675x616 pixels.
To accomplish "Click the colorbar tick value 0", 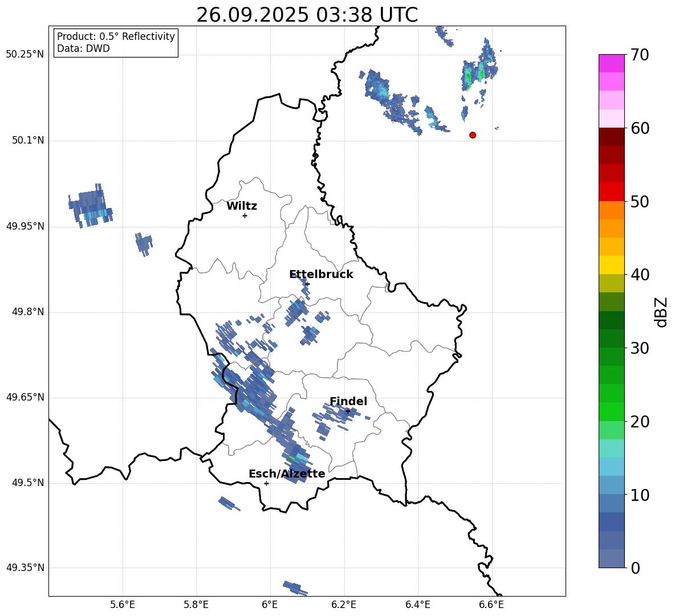I will [635, 568].
